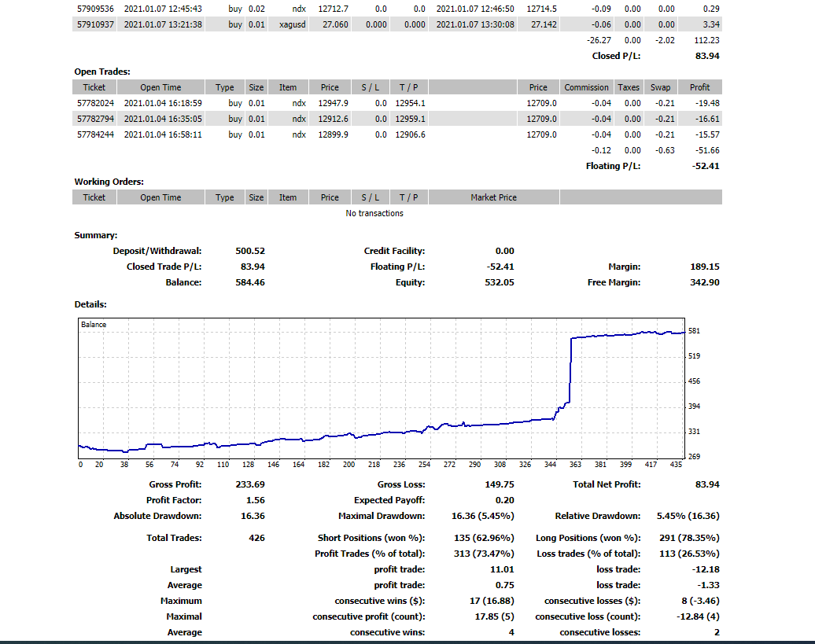This screenshot has width=815, height=644.
Task: Click the Profit column header in Open Trades
Action: tap(699, 87)
